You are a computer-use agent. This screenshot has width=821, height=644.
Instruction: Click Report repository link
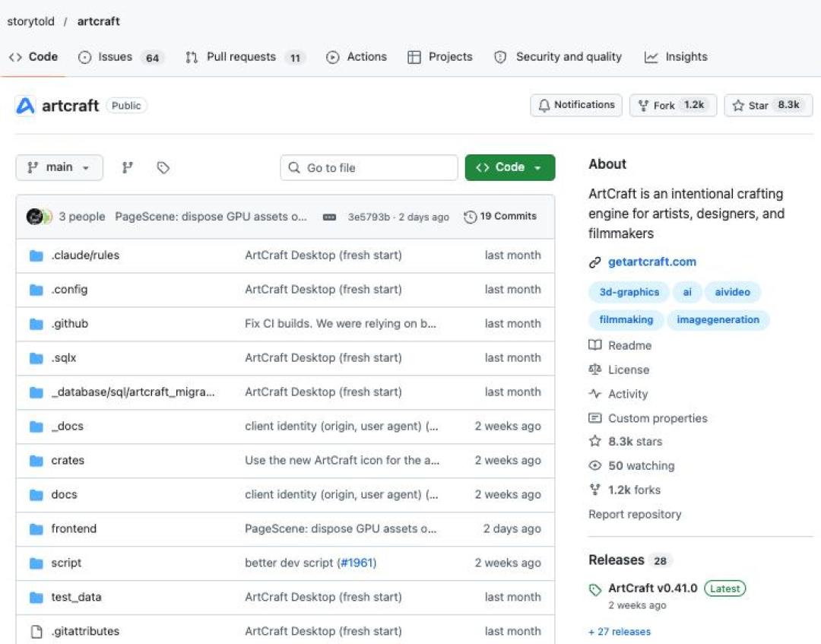(635, 514)
